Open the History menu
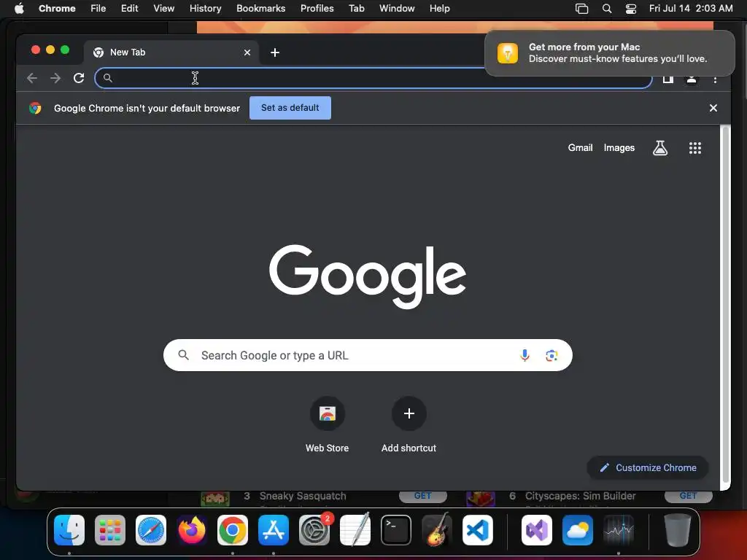Viewport: 747px width, 560px height. (205, 9)
